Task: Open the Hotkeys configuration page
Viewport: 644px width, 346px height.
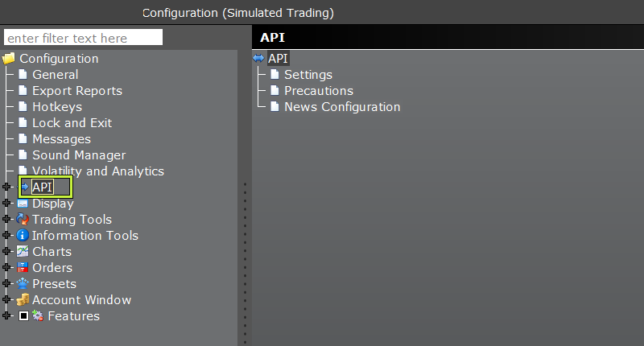Action: point(57,107)
